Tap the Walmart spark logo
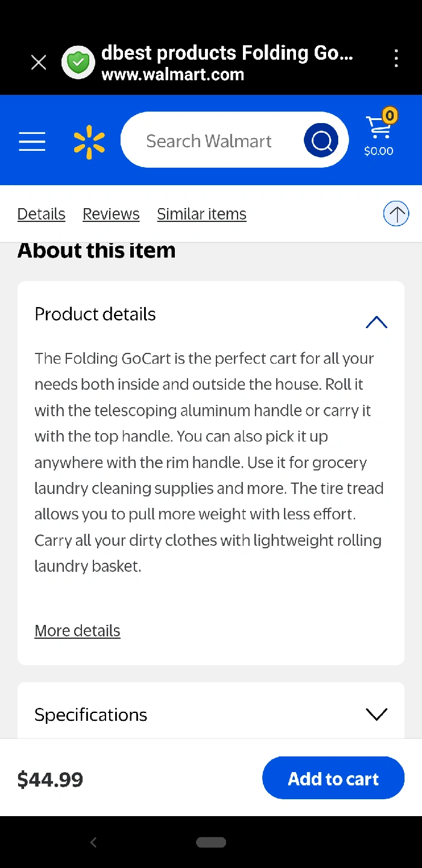 click(89, 142)
